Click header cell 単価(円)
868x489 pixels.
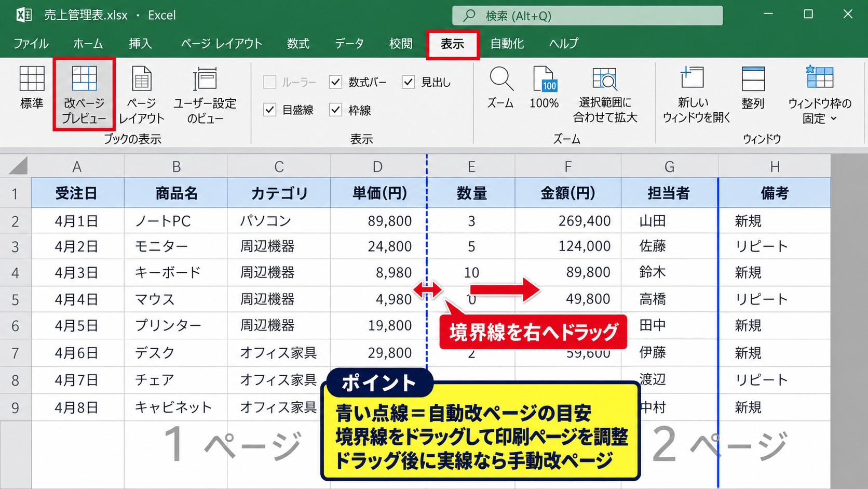click(379, 193)
